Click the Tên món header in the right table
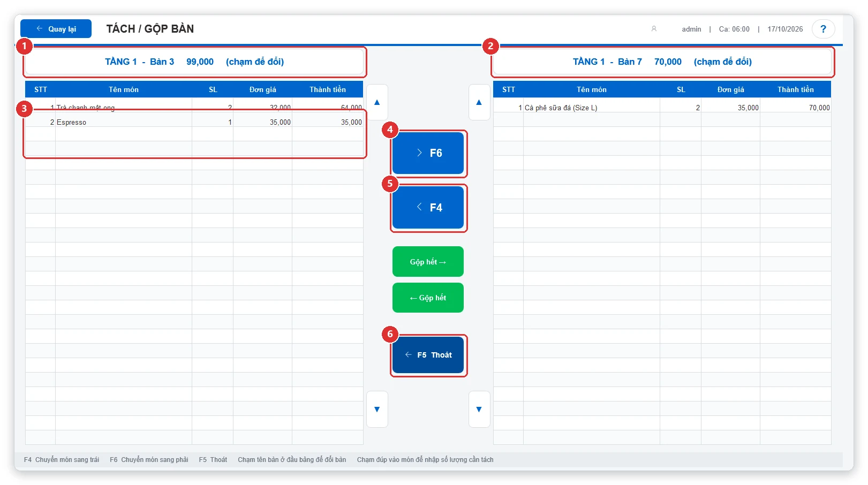868x485 pixels. pyautogui.click(x=592, y=89)
